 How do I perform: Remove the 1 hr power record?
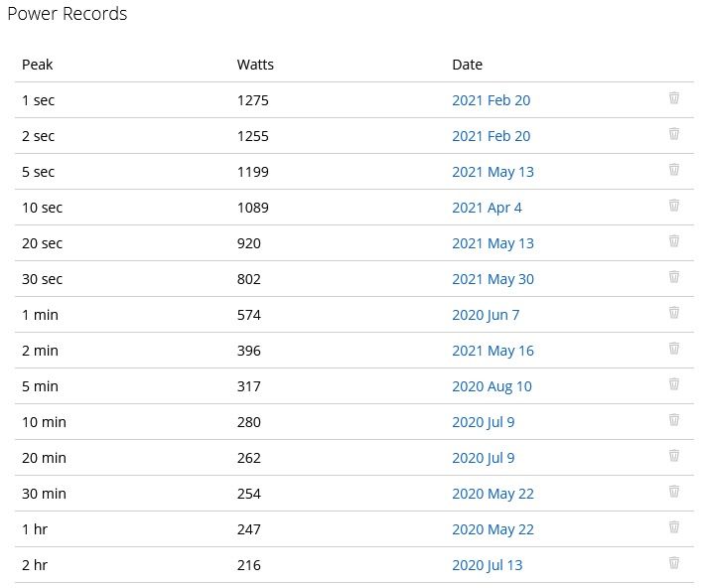point(674,527)
